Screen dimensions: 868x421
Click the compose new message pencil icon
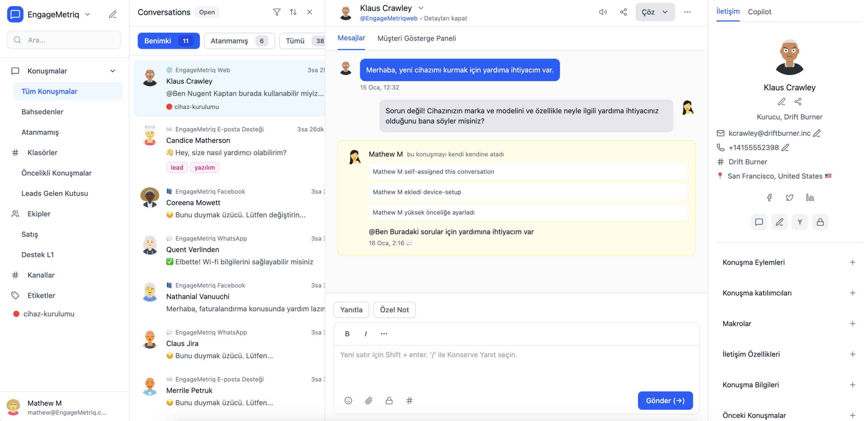pyautogui.click(x=113, y=14)
